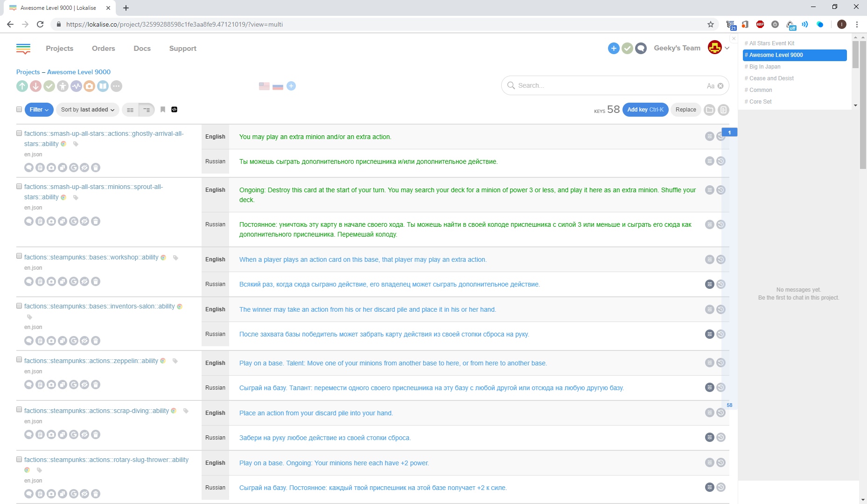The height and width of the screenshot is (504, 867).
Task: Click the Add key button
Action: (x=645, y=110)
